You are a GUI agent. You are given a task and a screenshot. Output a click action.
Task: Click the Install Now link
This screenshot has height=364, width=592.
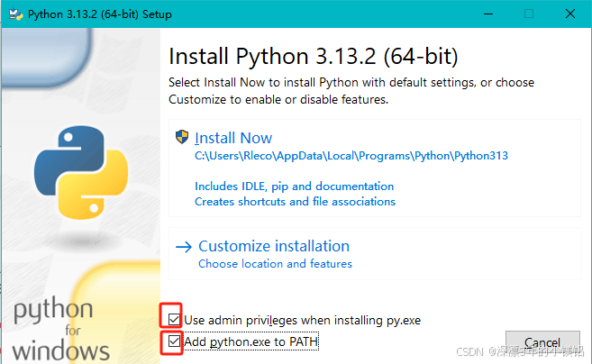point(233,138)
